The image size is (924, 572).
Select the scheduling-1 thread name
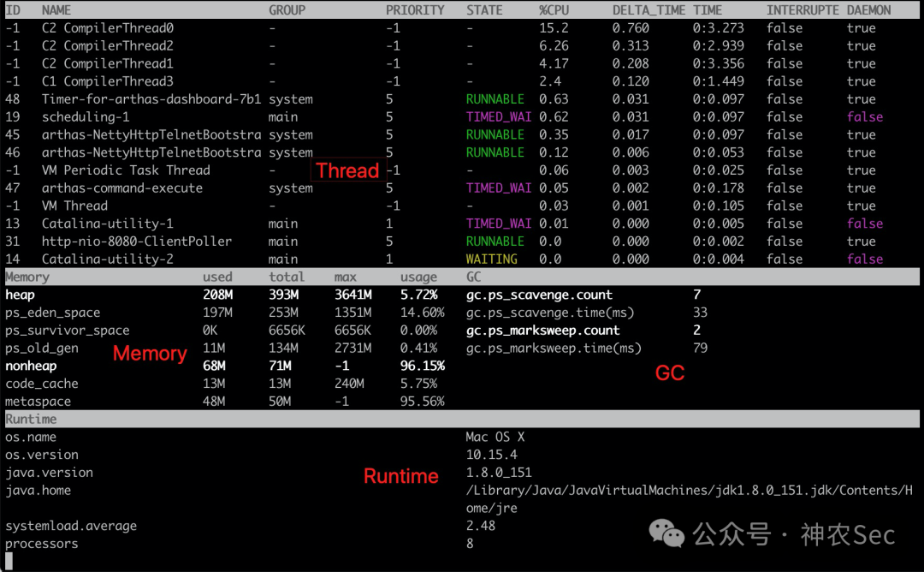point(86,116)
